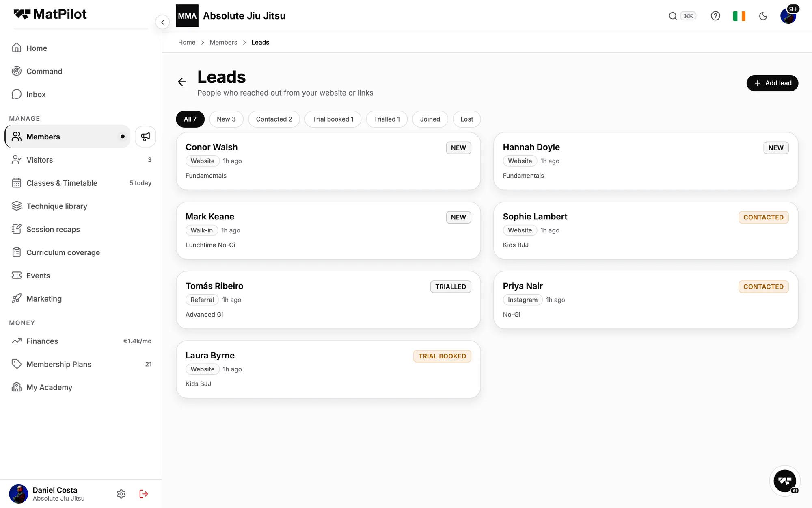Image resolution: width=812 pixels, height=508 pixels.
Task: Open the help question mark icon
Action: (x=715, y=16)
